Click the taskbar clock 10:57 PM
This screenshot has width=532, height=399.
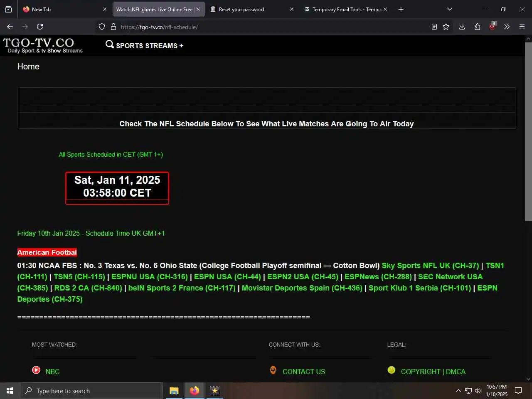pos(497,391)
